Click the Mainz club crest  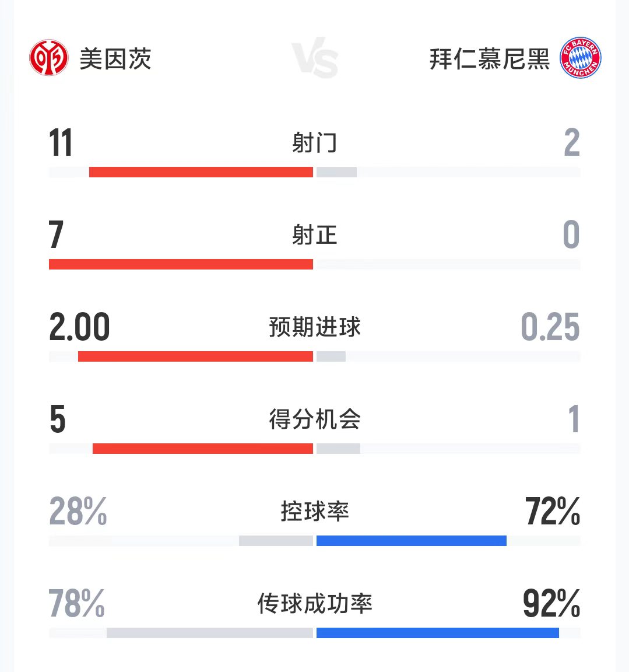48,58
